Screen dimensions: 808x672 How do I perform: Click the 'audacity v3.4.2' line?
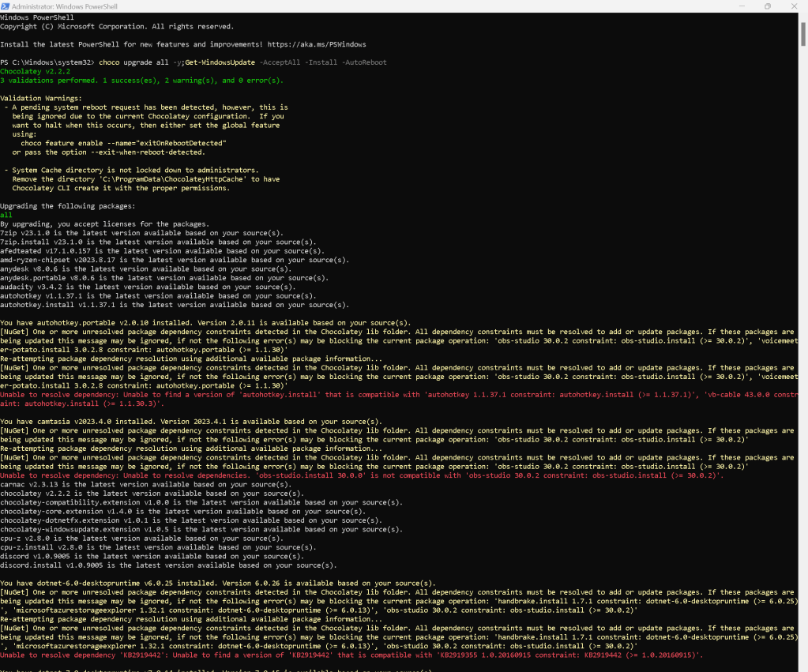point(148,287)
